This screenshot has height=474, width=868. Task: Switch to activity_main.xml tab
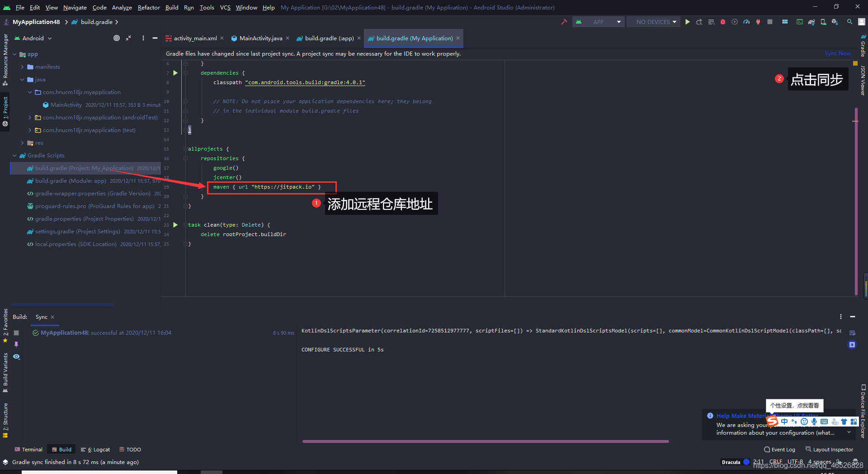point(195,38)
